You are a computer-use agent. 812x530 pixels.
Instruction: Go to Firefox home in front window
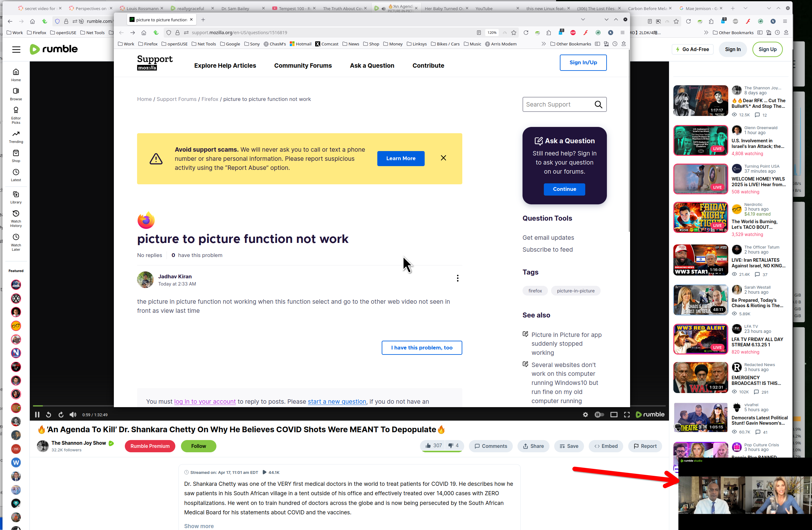point(144,32)
